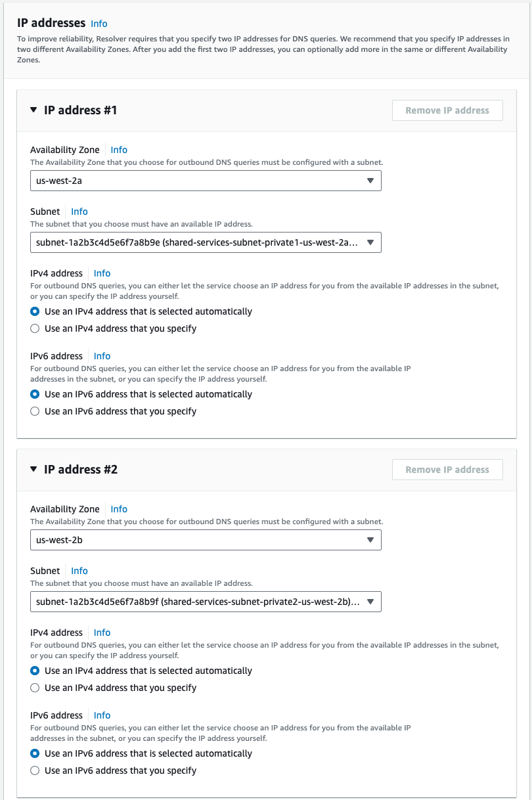Screen dimensions: 532x800
Task: Choose specify your own IPv4 address for IP #2
Action: point(34,687)
